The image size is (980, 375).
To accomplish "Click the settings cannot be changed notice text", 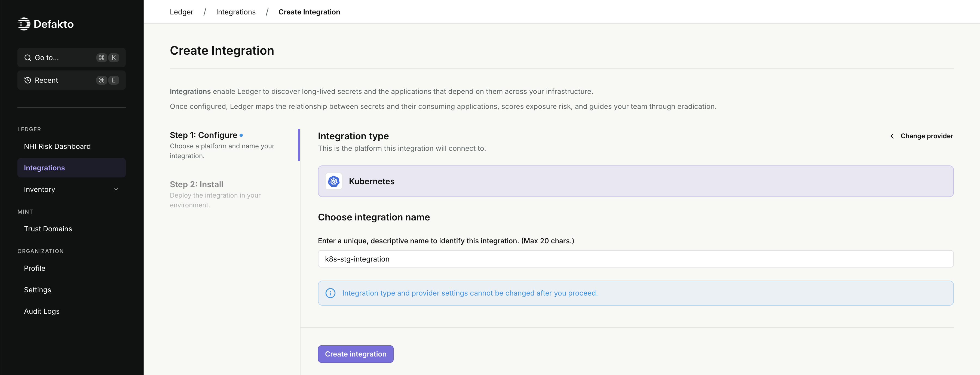I will pos(470,293).
